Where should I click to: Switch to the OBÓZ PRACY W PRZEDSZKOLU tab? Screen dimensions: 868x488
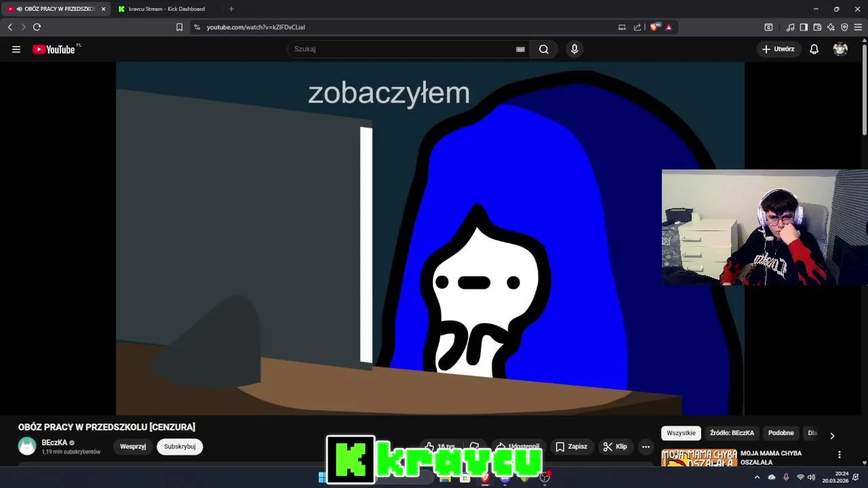[x=56, y=9]
